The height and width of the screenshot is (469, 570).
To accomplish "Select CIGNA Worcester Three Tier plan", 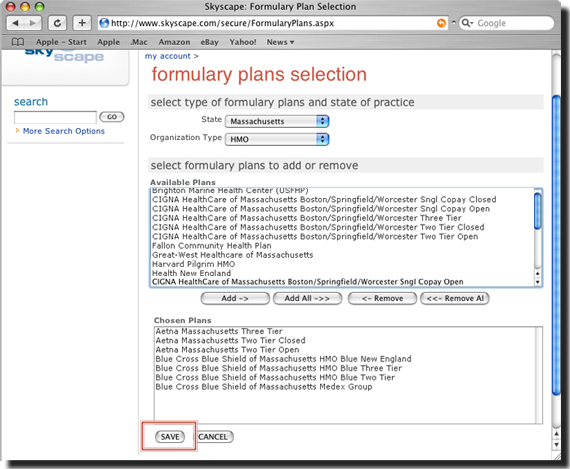I will (307, 218).
